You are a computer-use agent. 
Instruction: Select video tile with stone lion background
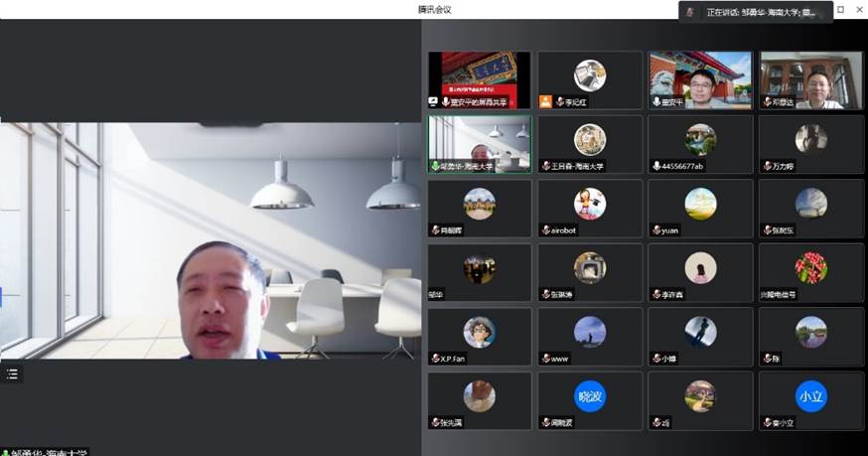pyautogui.click(x=700, y=77)
